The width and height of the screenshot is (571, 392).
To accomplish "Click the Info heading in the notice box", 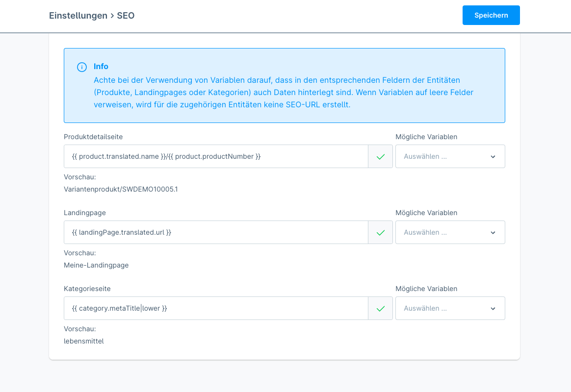I will click(101, 67).
